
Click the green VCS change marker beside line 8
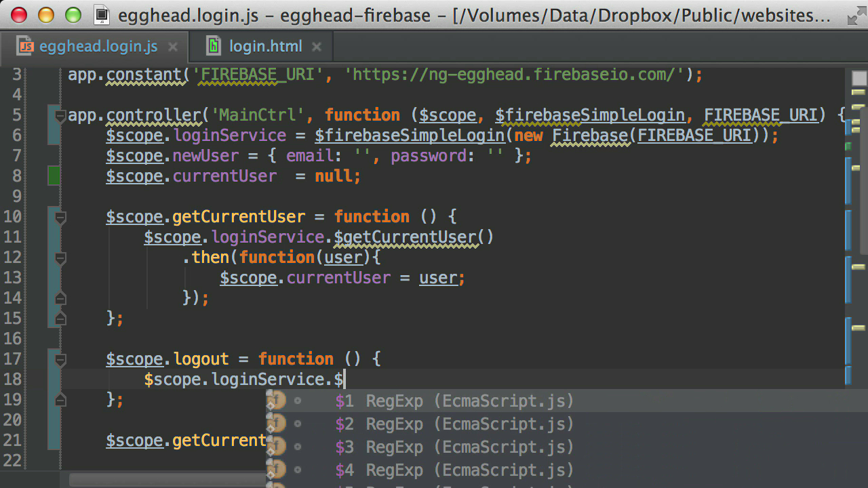54,176
